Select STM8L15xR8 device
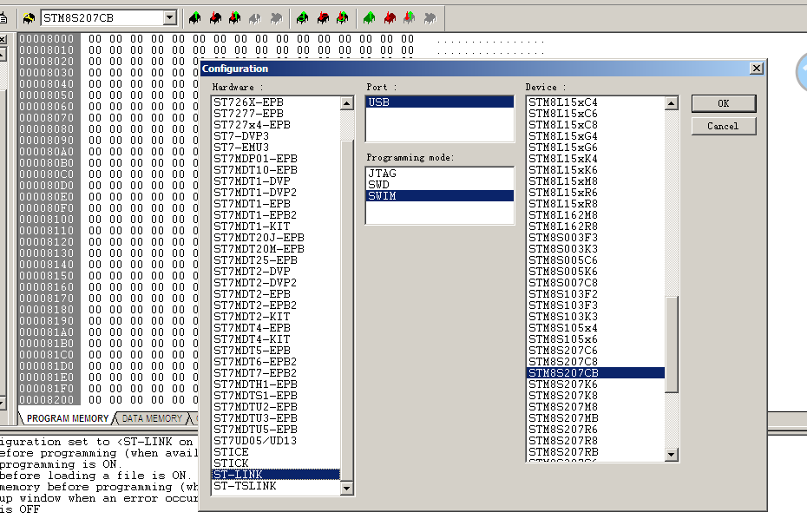The height and width of the screenshot is (532, 807). pos(596,204)
